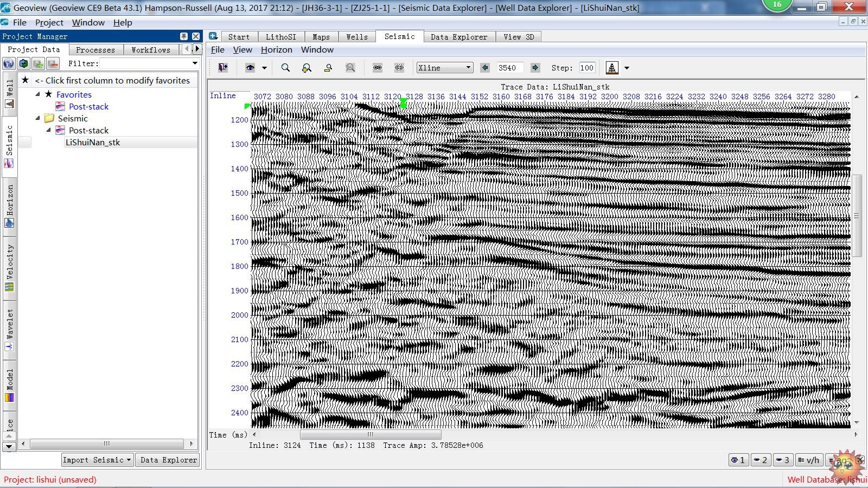Close the Project Manager panel
The width and height of the screenshot is (868, 488).
(196, 36)
